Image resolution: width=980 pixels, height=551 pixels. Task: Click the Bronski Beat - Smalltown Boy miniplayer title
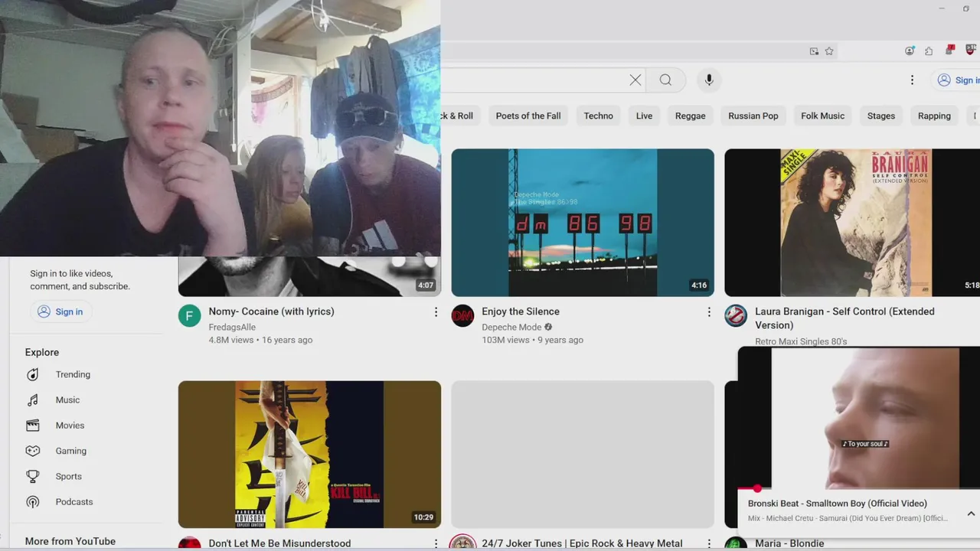point(837,504)
